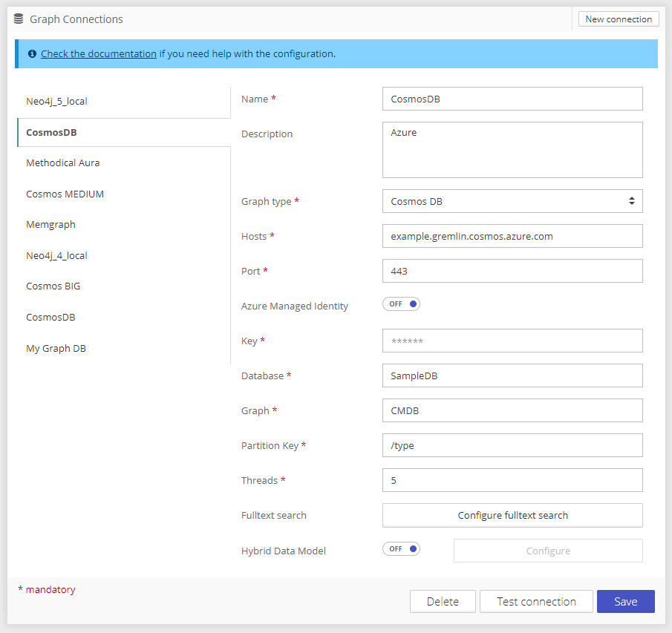The image size is (672, 633).
Task: Click the Test connection button
Action: [536, 602]
